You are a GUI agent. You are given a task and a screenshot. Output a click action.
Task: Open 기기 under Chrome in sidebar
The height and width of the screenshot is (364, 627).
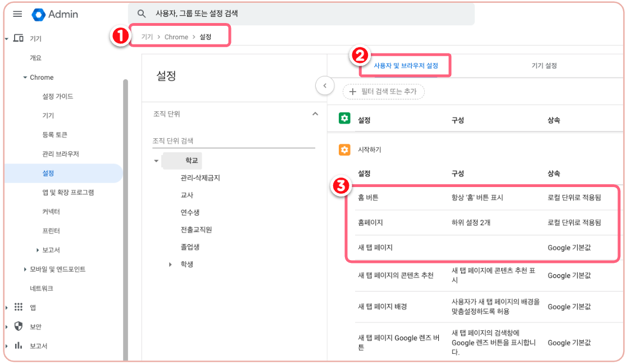point(48,116)
